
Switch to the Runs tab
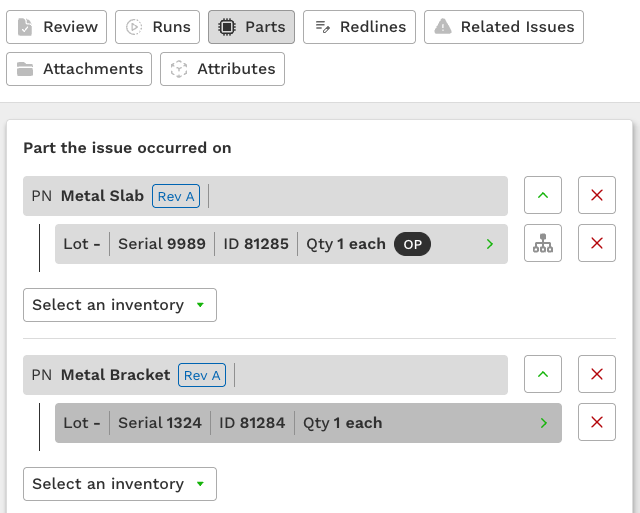[x=158, y=27]
